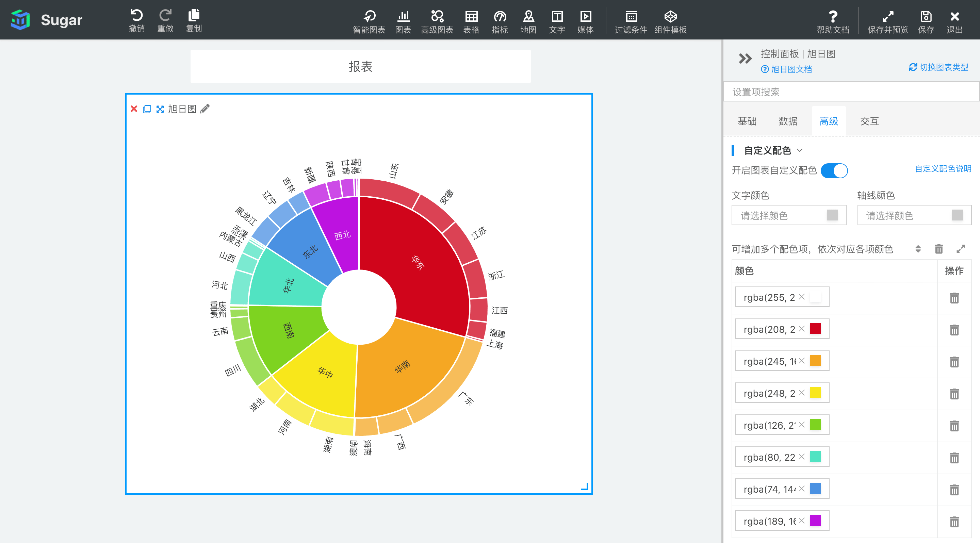
Task: Open the smart chart (智能图表) tool
Action: coord(369,22)
